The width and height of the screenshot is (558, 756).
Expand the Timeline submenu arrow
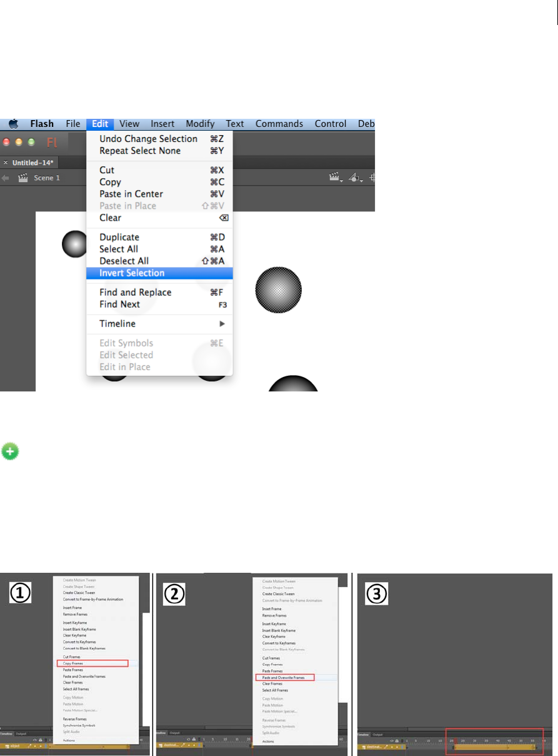pyautogui.click(x=222, y=324)
